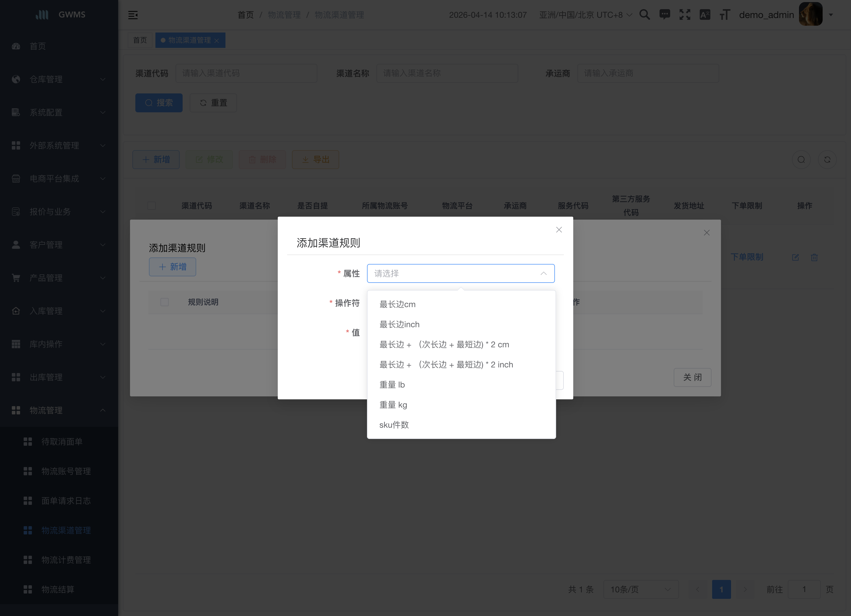Screen dimensions: 851x616
Task: Open 待取消面单 submenu item
Action: coord(59,442)
